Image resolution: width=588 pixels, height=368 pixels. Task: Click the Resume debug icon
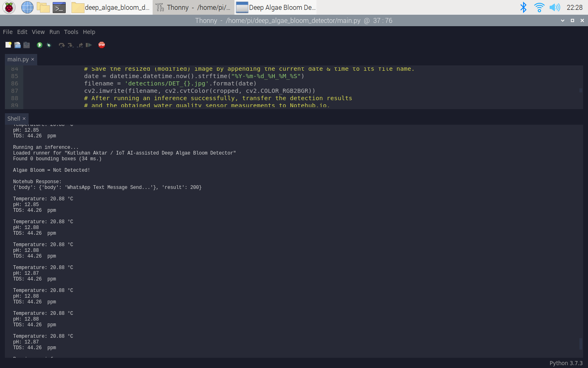(x=89, y=45)
